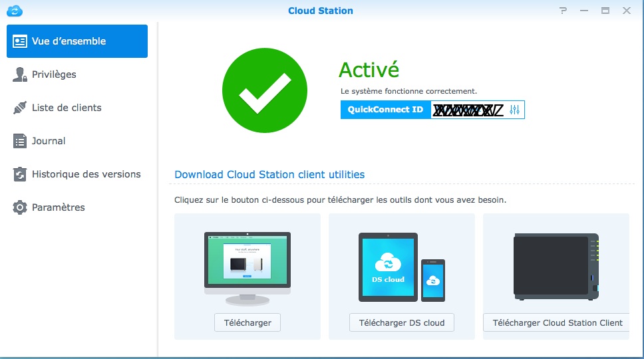This screenshot has height=359, width=644.
Task: Click the Journal log icon
Action: 20,141
